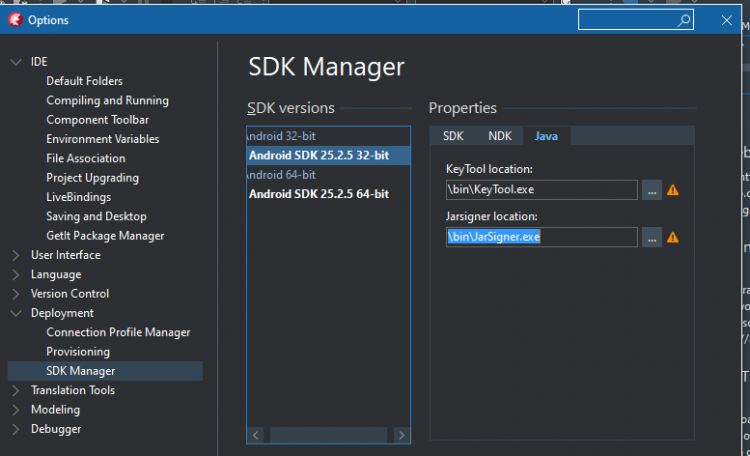Switch to the NDK tab
750x456 pixels.
pos(500,136)
